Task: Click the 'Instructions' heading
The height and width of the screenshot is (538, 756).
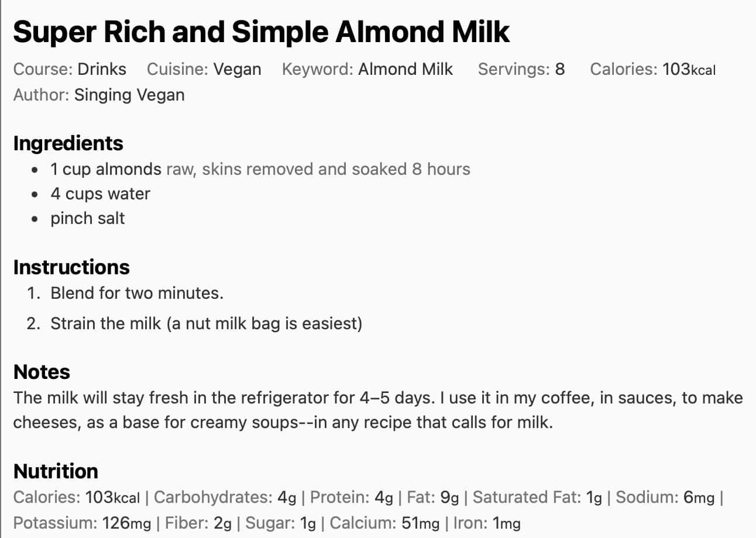Action: click(71, 267)
